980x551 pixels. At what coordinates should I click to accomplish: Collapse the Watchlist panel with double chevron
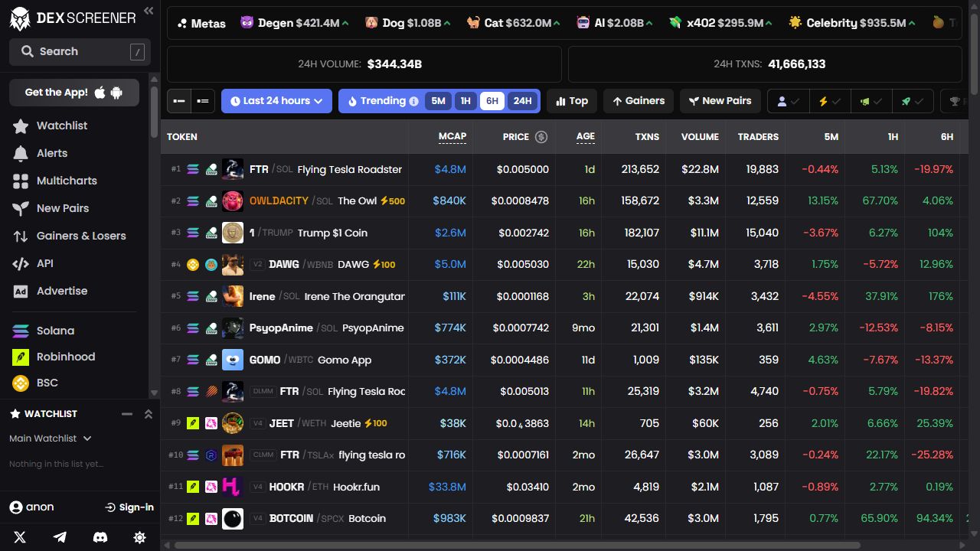(149, 414)
